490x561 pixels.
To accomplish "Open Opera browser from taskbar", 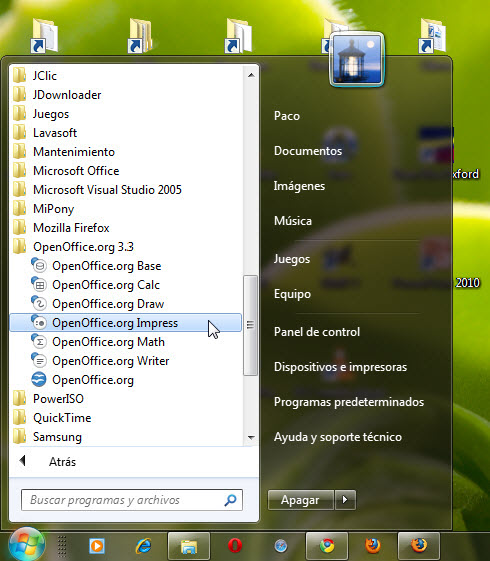I will point(235,546).
